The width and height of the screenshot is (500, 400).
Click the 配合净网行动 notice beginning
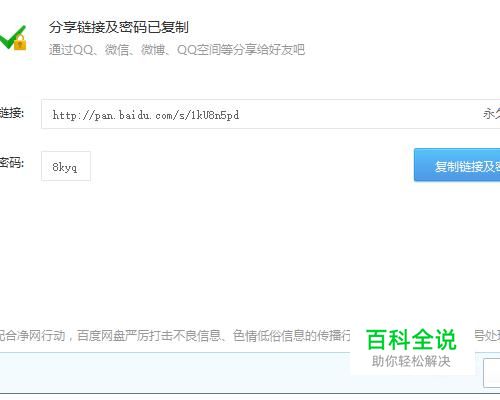32,336
